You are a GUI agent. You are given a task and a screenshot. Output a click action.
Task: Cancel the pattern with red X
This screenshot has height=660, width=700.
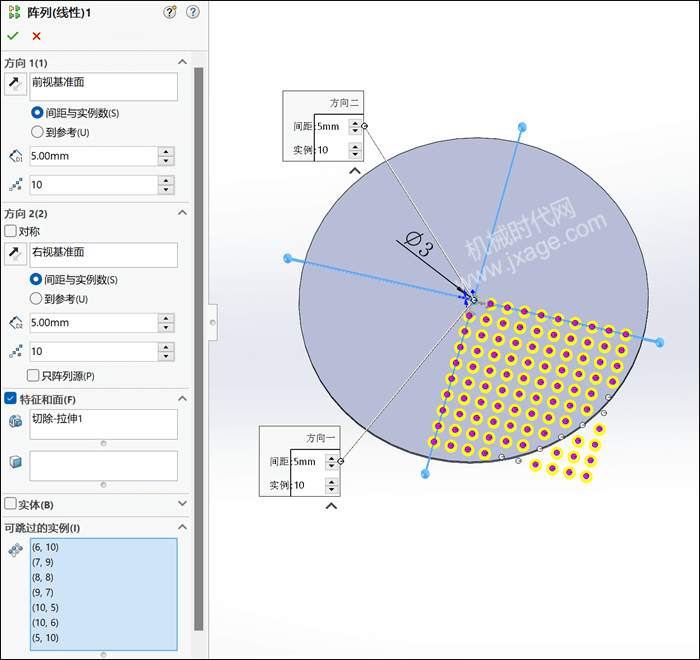click(37, 36)
